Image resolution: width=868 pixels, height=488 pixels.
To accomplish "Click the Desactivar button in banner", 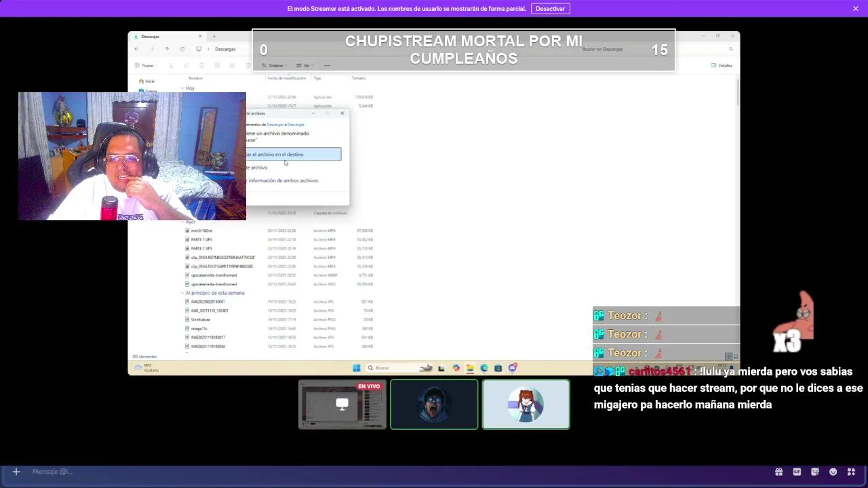I will (550, 9).
